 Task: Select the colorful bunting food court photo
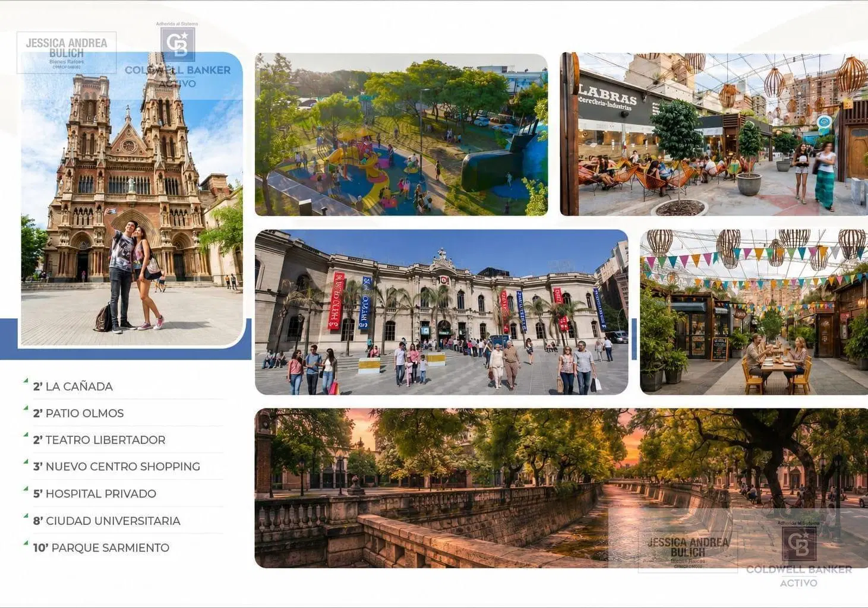(x=754, y=312)
